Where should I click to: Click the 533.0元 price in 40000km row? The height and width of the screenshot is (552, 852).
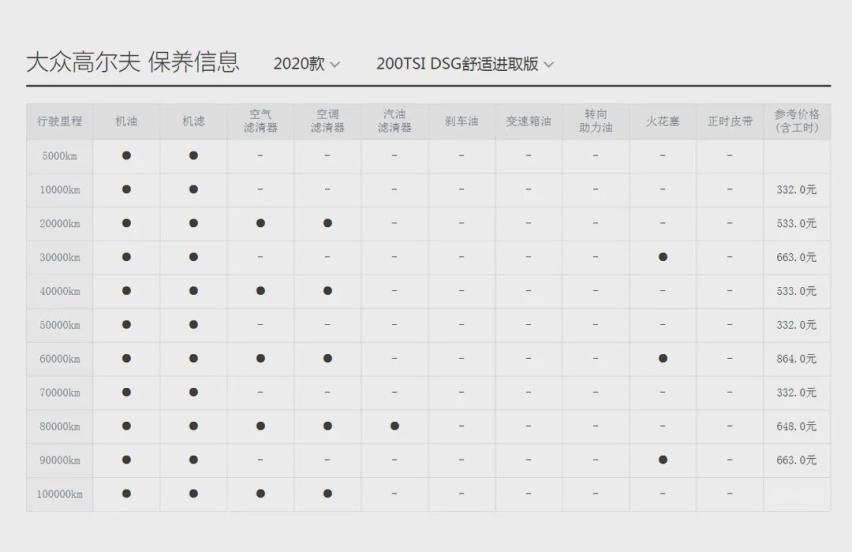point(797,291)
